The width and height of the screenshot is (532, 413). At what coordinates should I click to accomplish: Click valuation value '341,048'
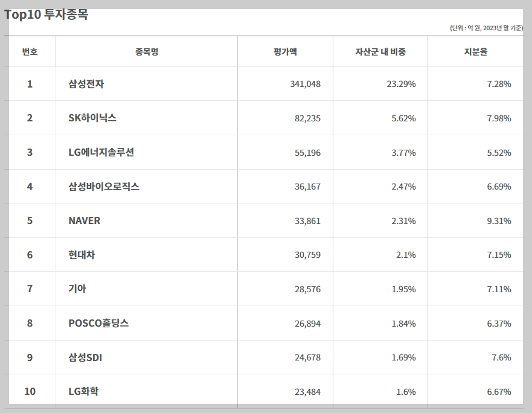coord(305,84)
